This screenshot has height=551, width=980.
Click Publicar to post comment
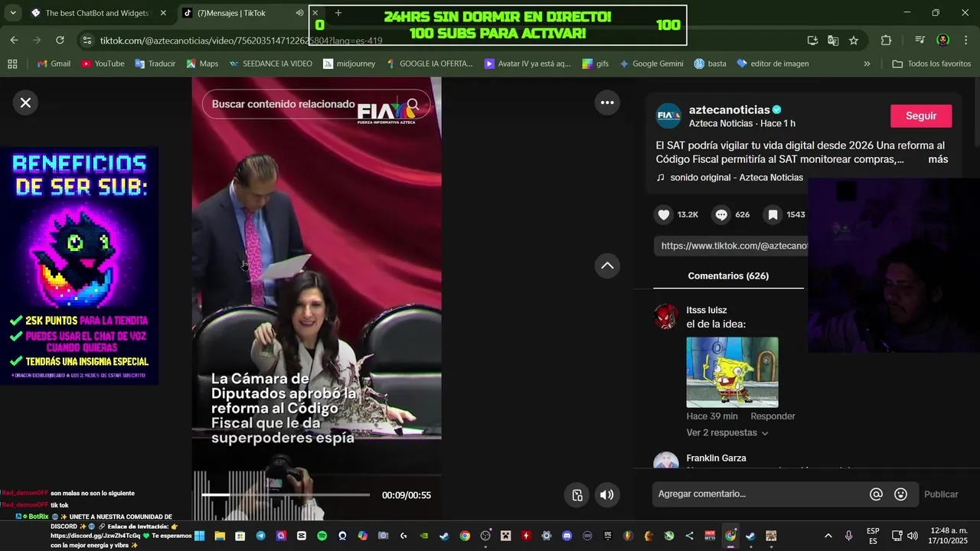coord(941,494)
